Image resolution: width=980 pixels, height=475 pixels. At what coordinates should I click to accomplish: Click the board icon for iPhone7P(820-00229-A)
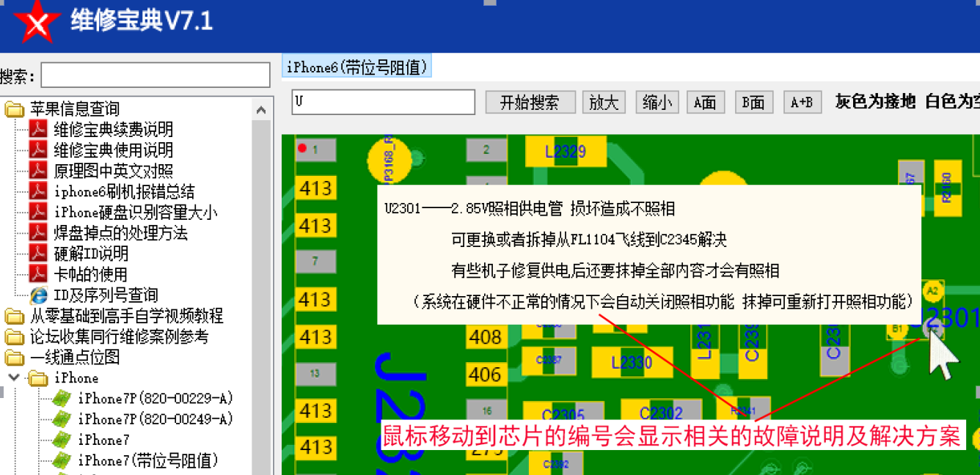(x=62, y=399)
